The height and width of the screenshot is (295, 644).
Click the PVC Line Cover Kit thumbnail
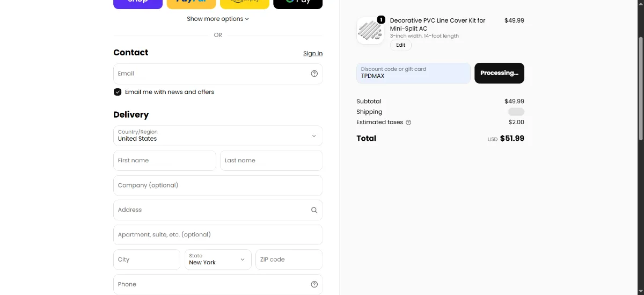tap(370, 31)
